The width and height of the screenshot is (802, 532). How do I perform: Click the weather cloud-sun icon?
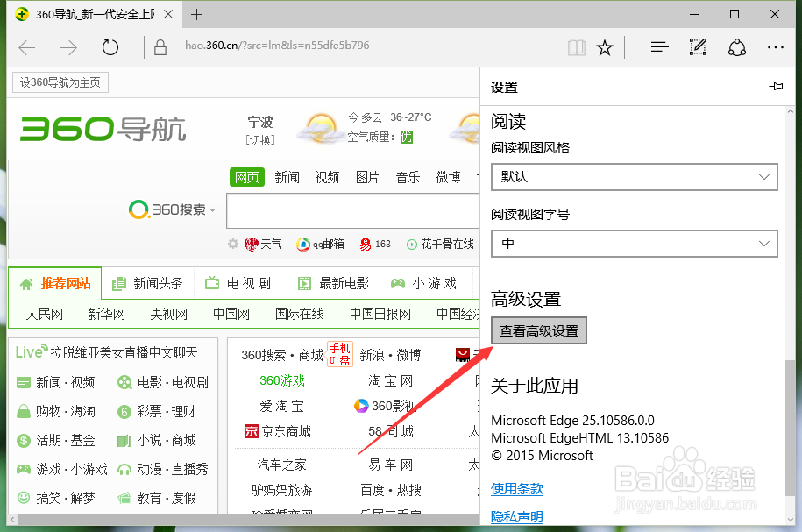coord(320,129)
